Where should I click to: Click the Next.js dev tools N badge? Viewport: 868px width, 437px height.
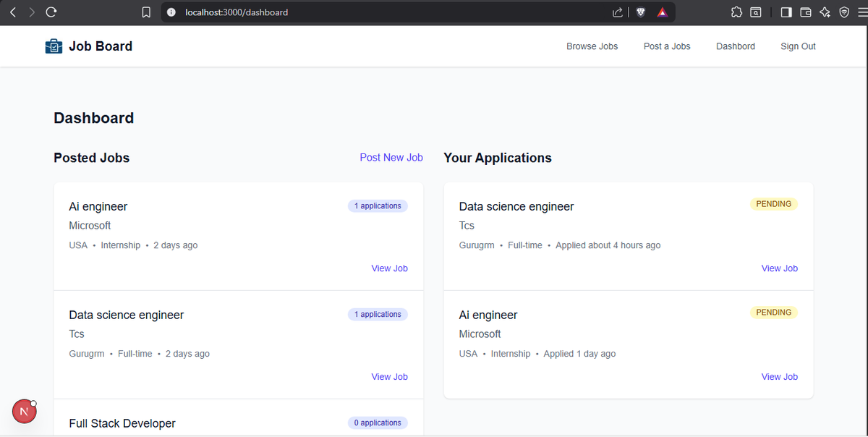tap(25, 412)
